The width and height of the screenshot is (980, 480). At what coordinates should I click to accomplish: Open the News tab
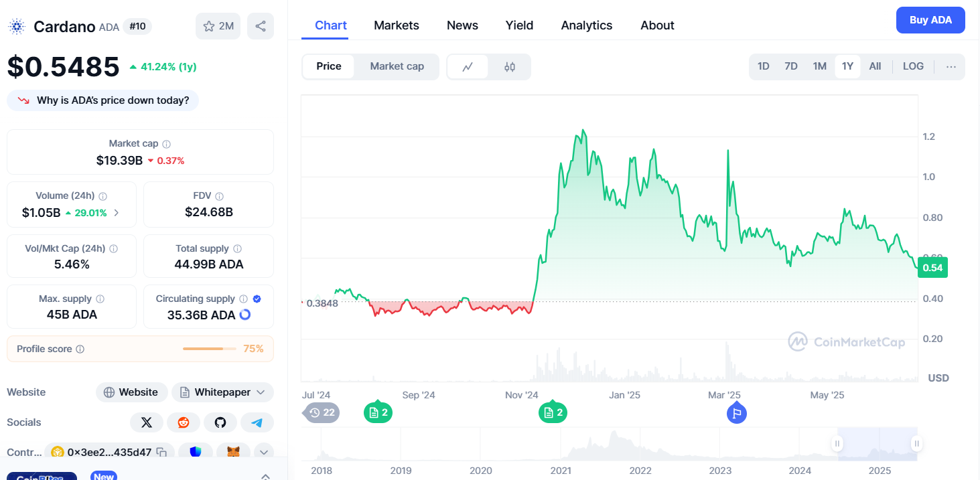pos(462,25)
